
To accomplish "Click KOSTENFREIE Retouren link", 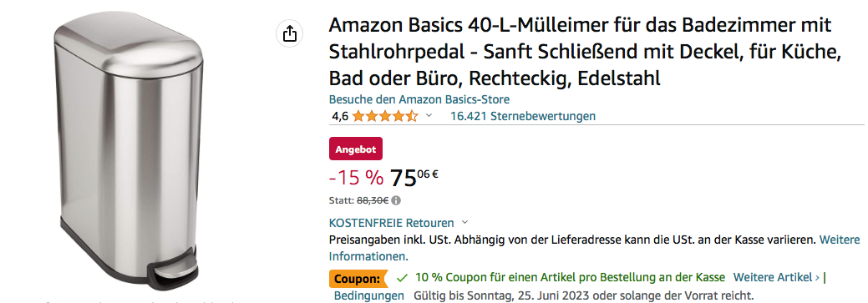I will 391,223.
